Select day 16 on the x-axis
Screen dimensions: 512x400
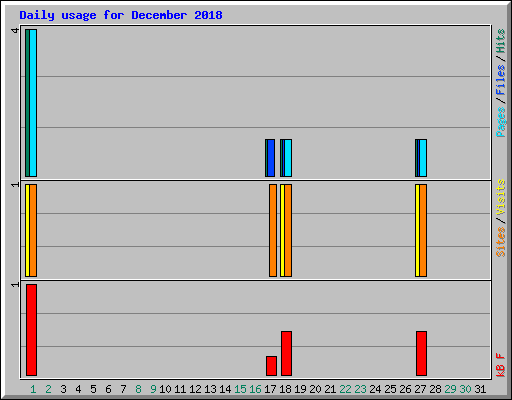pyautogui.click(x=255, y=389)
